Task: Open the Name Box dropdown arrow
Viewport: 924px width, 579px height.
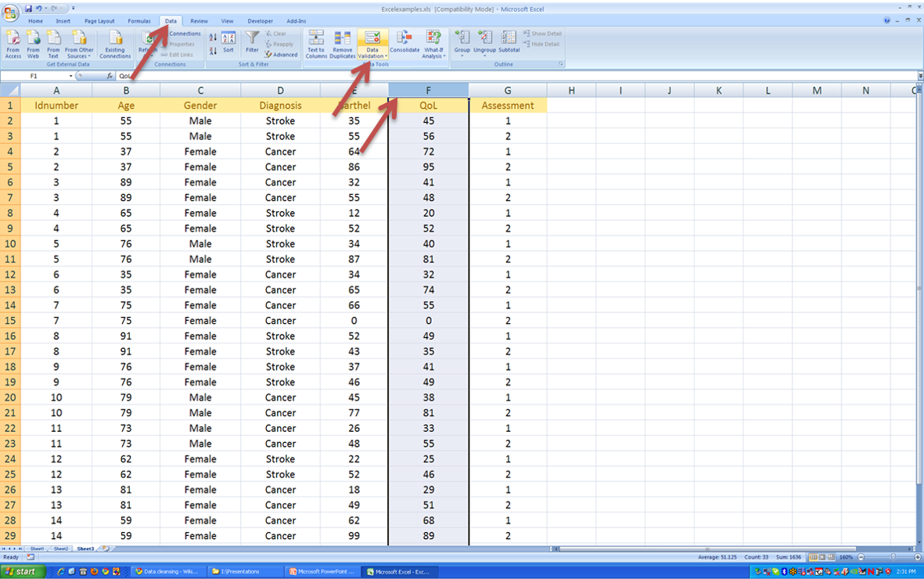Action: 71,76
